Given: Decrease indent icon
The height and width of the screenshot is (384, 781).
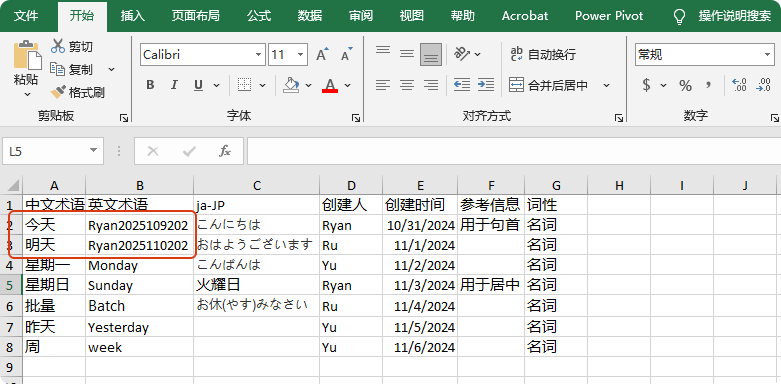Looking at the screenshot, I should 462,85.
